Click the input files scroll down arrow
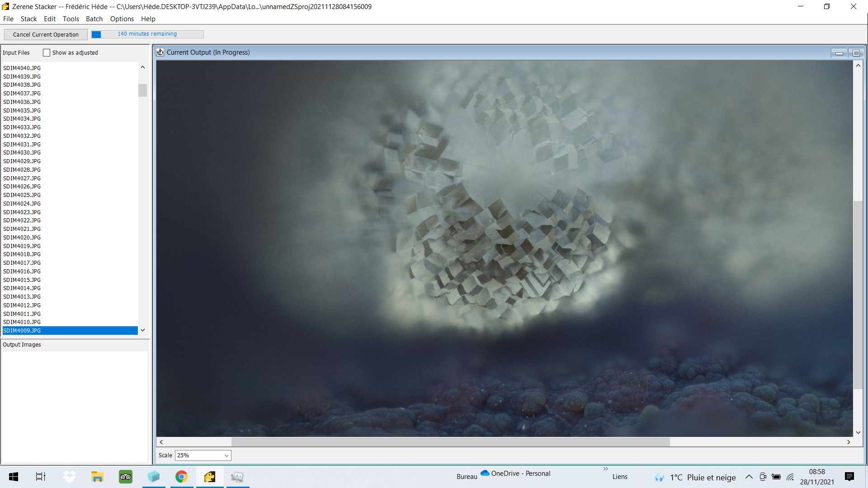The image size is (868, 488). 143,330
